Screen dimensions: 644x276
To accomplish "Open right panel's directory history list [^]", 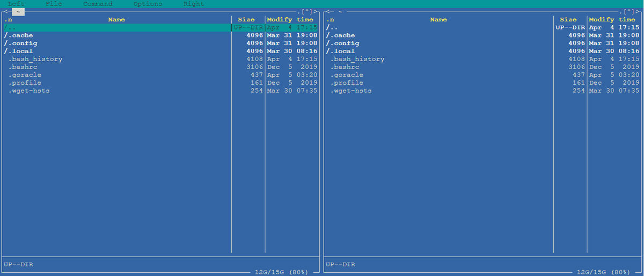I will coord(628,11).
